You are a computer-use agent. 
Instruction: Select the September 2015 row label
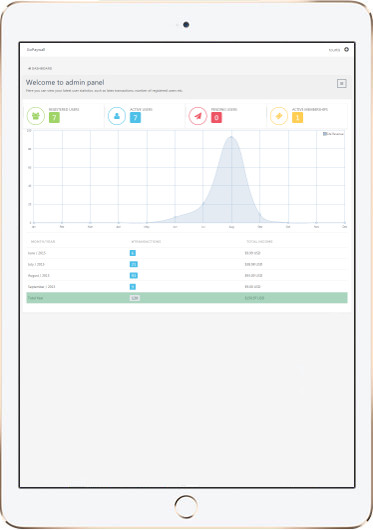tap(42, 287)
